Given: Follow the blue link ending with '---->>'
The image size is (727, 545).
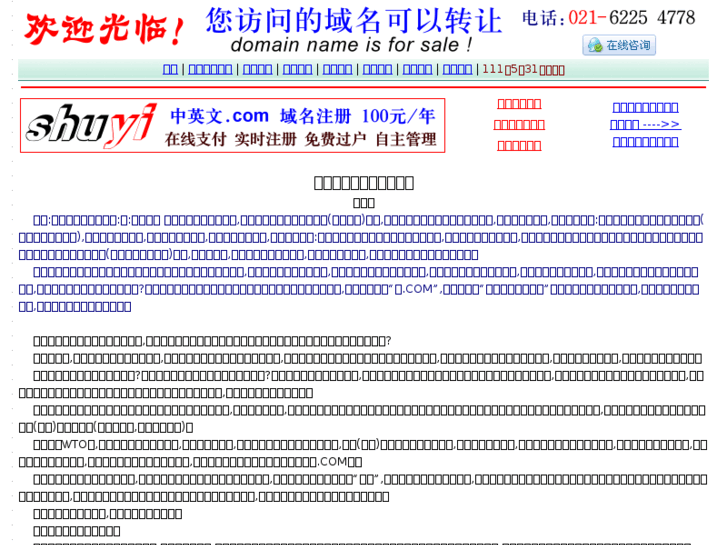Looking at the screenshot, I should (645, 124).
